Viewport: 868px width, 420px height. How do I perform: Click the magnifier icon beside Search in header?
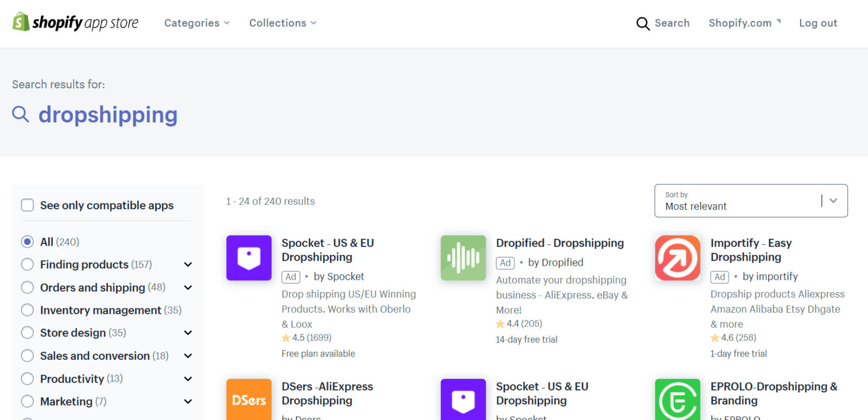642,23
